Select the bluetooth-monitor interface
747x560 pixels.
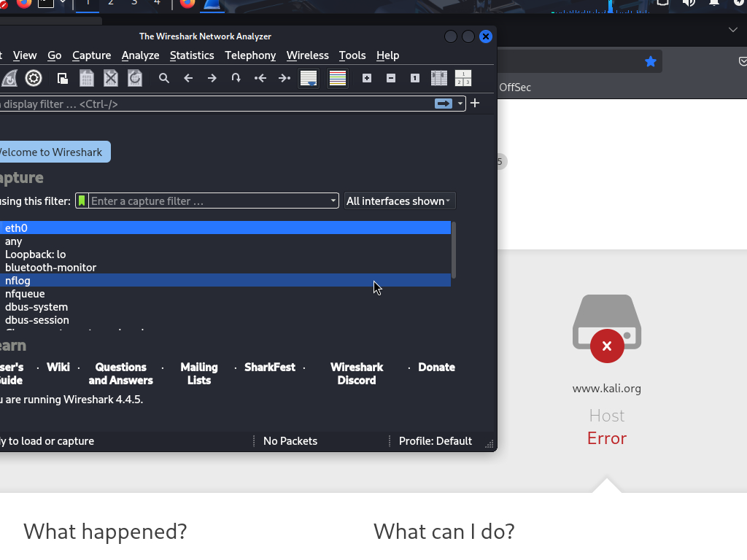pyautogui.click(x=225, y=268)
